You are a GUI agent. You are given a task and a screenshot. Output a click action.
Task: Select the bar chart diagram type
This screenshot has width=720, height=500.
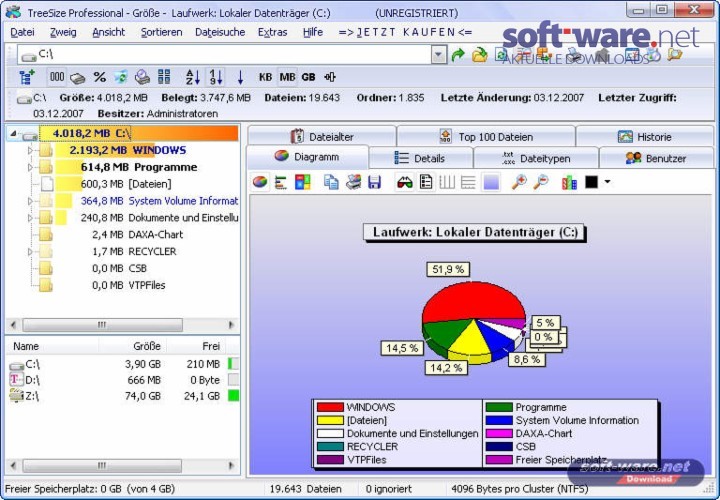(x=281, y=182)
